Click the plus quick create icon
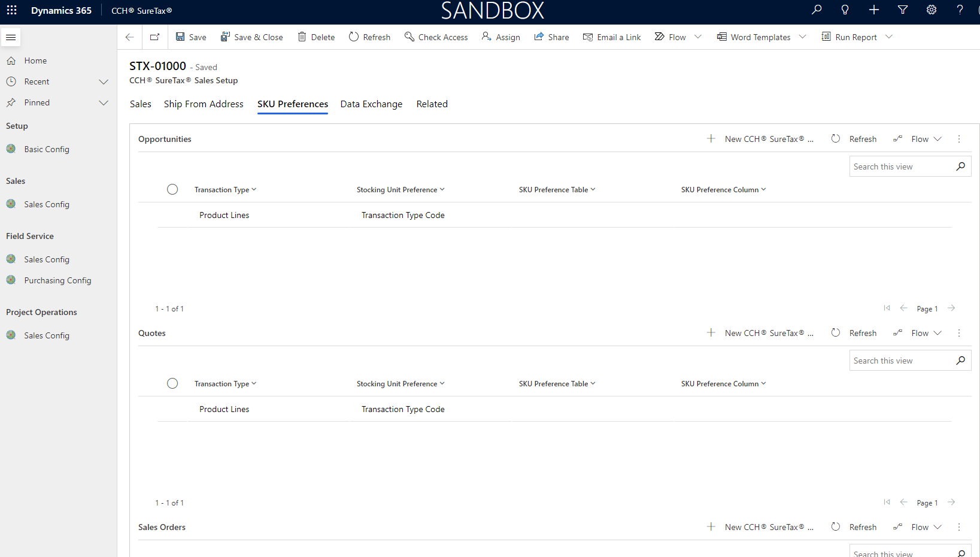This screenshot has height=557, width=980. [874, 10]
